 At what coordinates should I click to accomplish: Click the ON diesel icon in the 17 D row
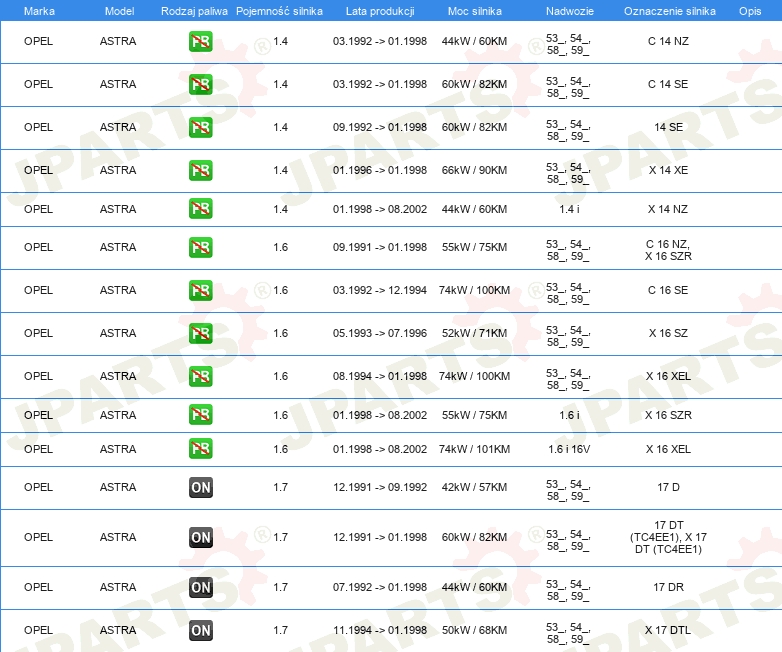point(200,487)
